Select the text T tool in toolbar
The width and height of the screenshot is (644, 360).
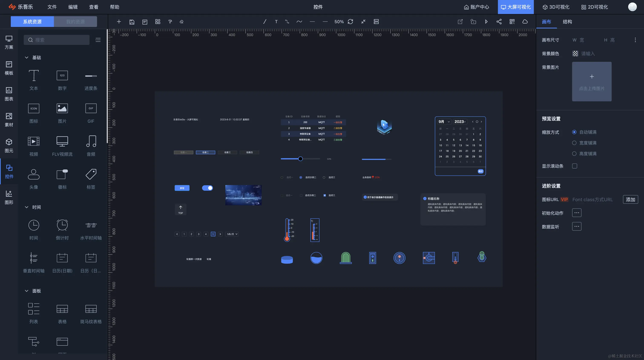click(276, 22)
